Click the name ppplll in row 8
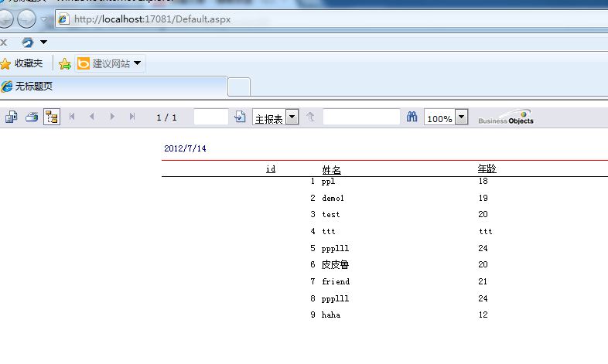The width and height of the screenshot is (608, 364). pyautogui.click(x=335, y=298)
